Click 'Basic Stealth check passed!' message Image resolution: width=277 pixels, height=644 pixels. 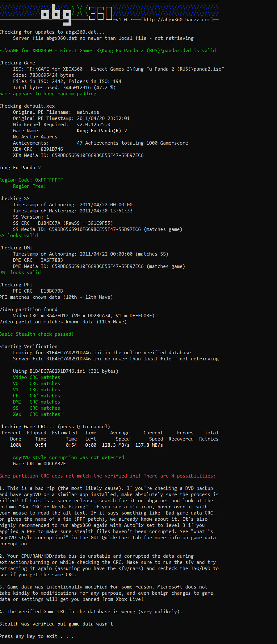pos(37,334)
